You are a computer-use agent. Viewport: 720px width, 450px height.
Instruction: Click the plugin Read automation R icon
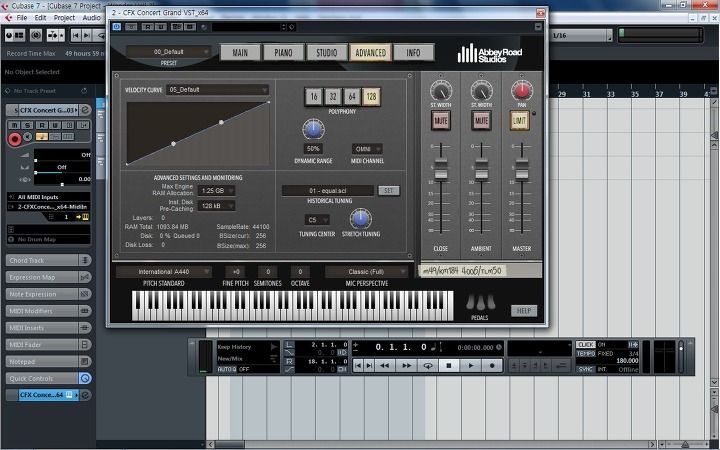pos(148,27)
